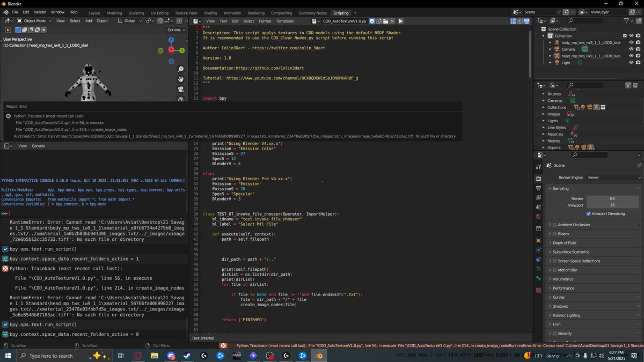Open the Object Mode dropdown
The image size is (644, 362).
pos(34,21)
